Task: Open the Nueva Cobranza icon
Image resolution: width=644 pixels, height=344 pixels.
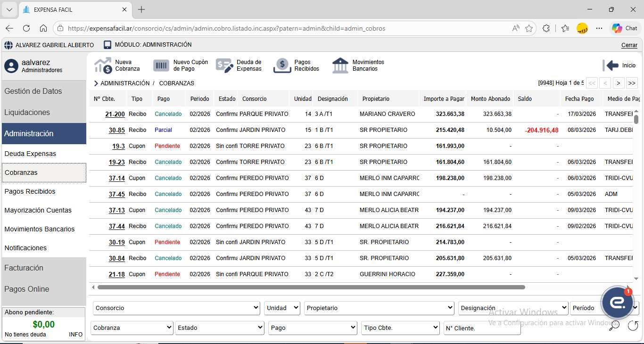Action: click(103, 66)
